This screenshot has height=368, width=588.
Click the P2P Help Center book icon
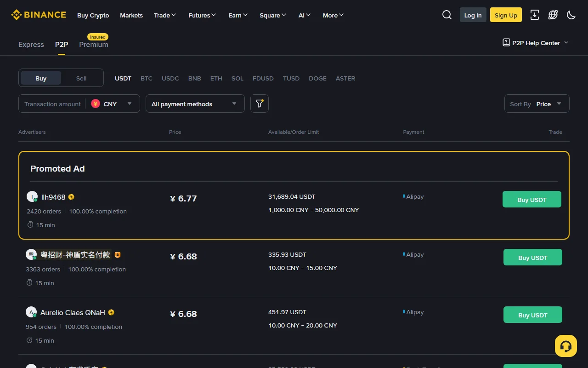click(x=506, y=42)
